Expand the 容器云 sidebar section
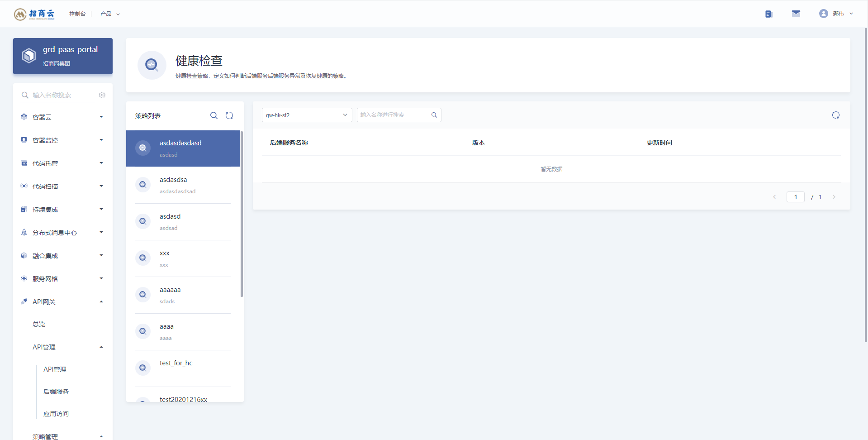 [62, 117]
